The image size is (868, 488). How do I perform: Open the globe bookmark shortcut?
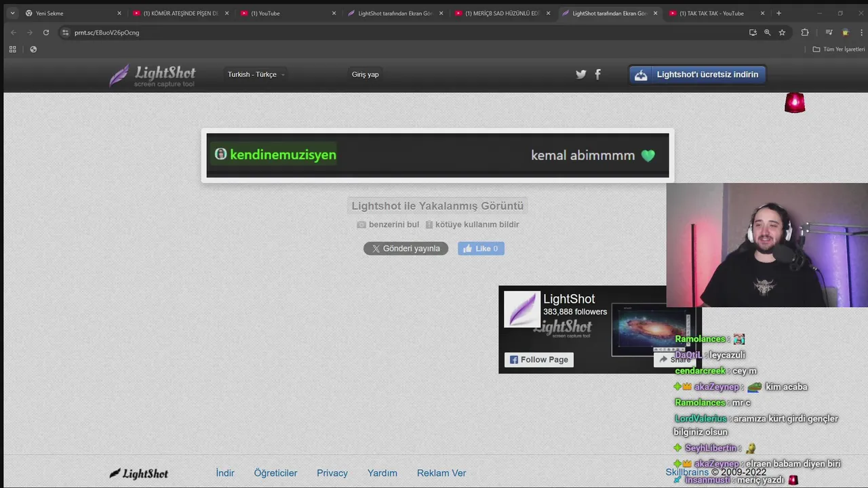click(x=33, y=49)
